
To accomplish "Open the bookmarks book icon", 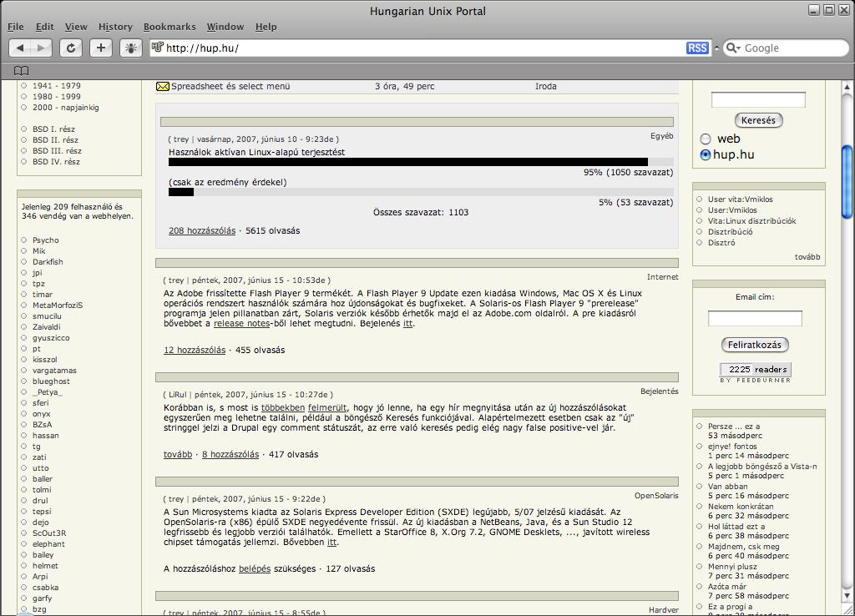I will pos(21,71).
